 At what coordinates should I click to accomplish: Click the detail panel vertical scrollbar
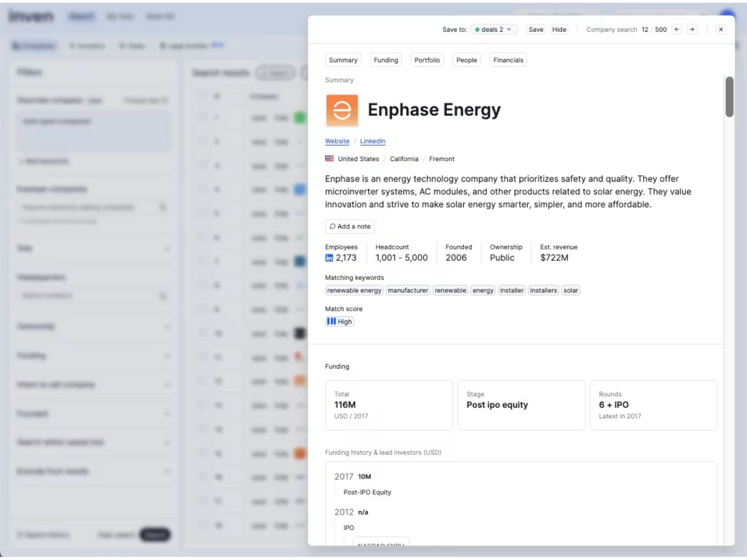tap(730, 96)
